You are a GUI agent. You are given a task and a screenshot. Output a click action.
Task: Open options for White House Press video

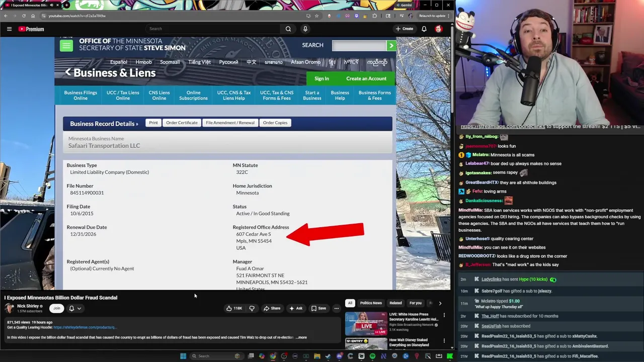click(444, 315)
